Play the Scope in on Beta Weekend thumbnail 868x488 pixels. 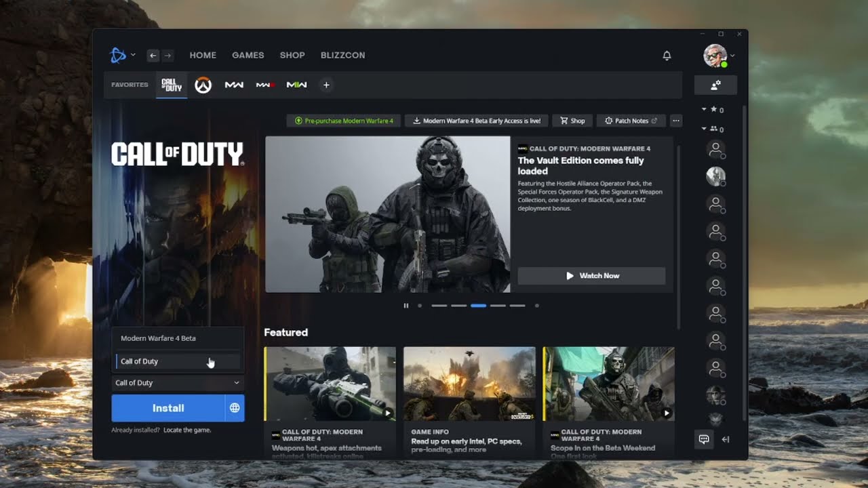(609, 384)
